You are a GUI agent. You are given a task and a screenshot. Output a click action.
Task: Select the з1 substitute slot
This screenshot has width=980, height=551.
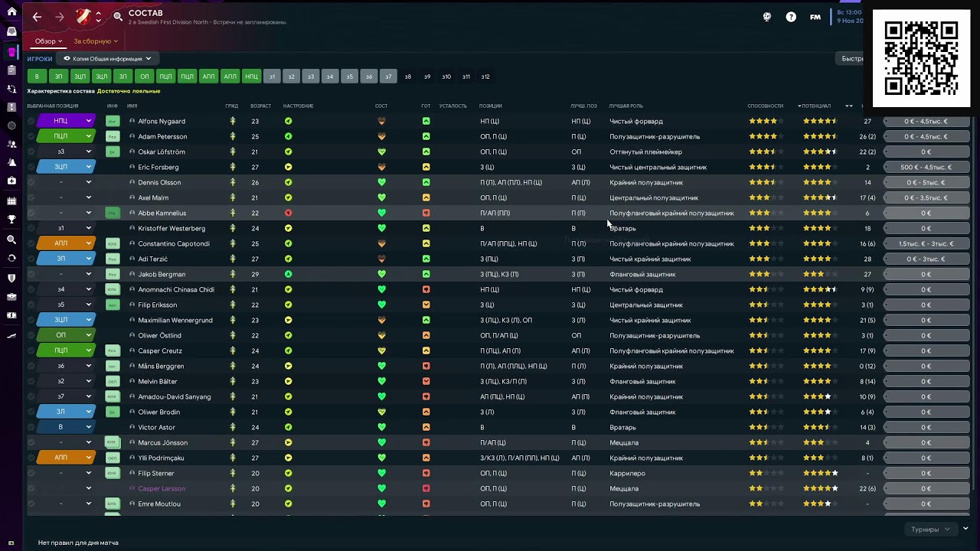pos(272,77)
